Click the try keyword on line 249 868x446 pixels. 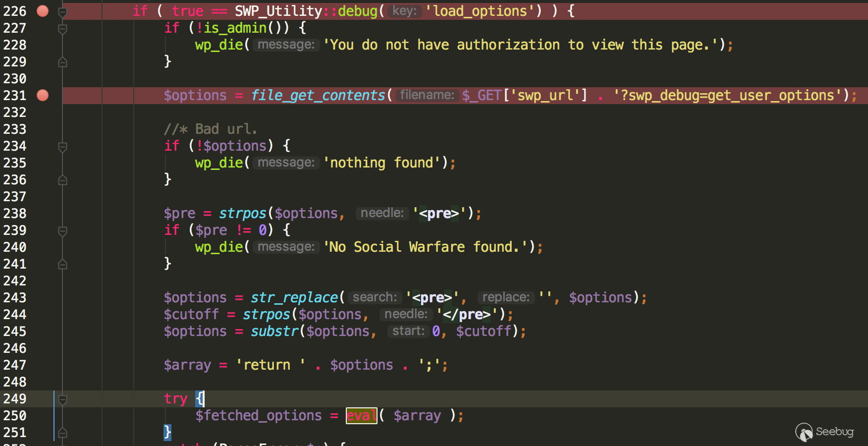[176, 398]
